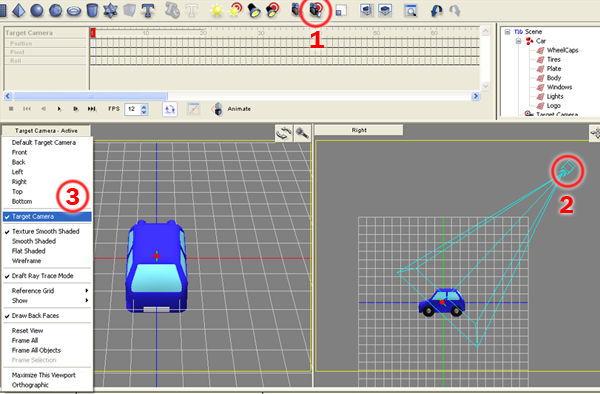Open the Right viewport view dropdown

click(x=359, y=130)
